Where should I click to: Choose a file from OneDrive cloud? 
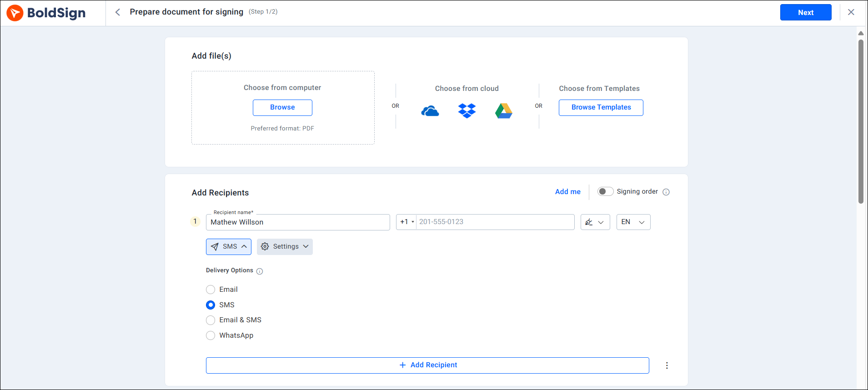pyautogui.click(x=430, y=111)
